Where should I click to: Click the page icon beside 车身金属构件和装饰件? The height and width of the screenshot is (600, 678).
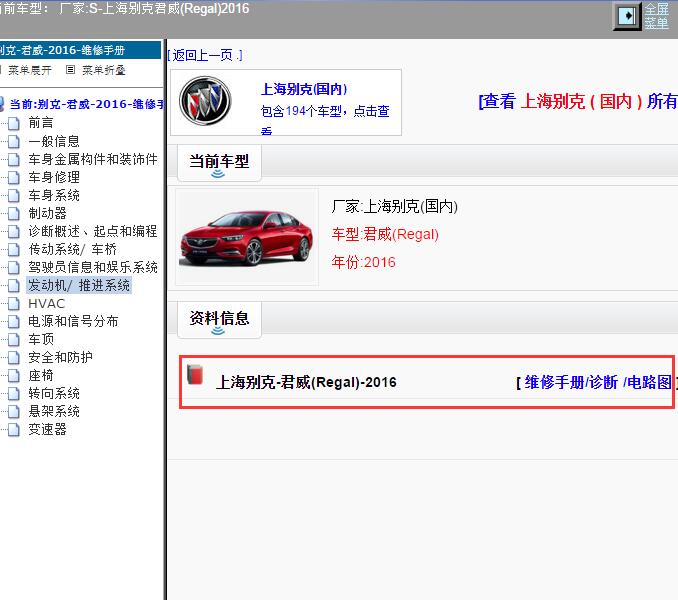coord(13,160)
